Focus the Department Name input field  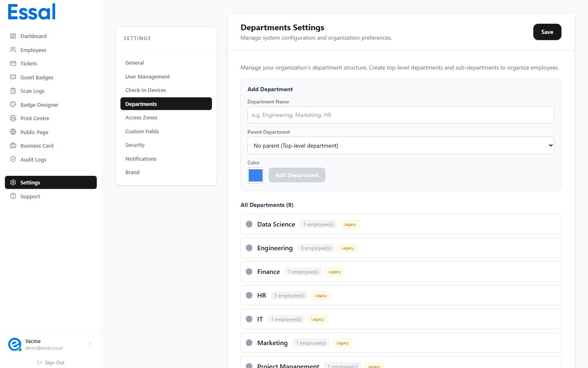[x=401, y=115]
